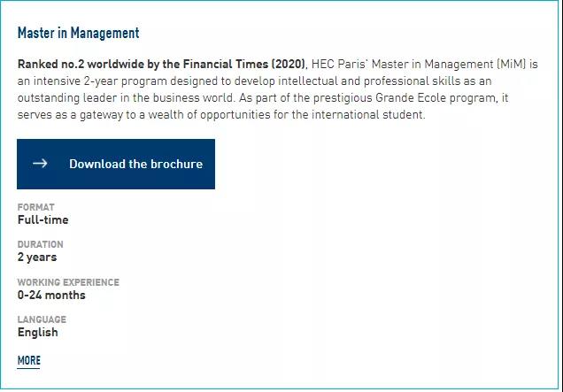563x392 pixels.
Task: Click the FORMAT label
Action: click(36, 207)
